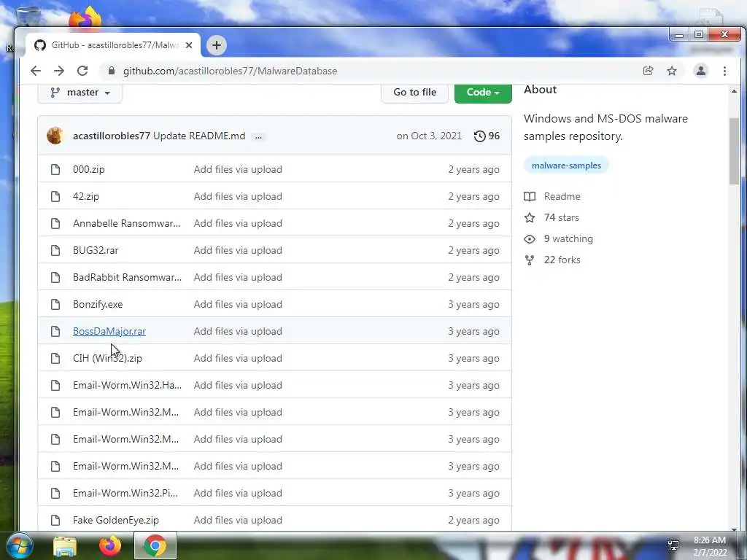This screenshot has height=560, width=747.
Task: Open the Update README.md commit message
Action: 199,136
